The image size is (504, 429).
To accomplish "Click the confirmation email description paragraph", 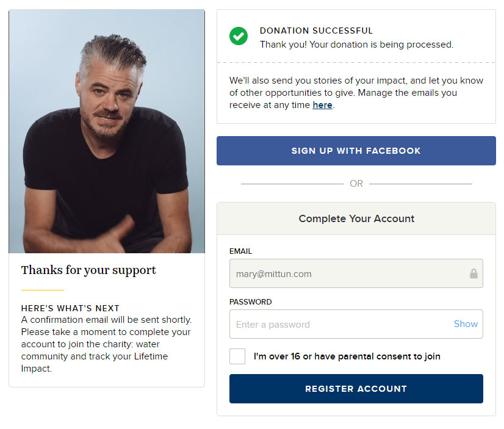I will [106, 344].
